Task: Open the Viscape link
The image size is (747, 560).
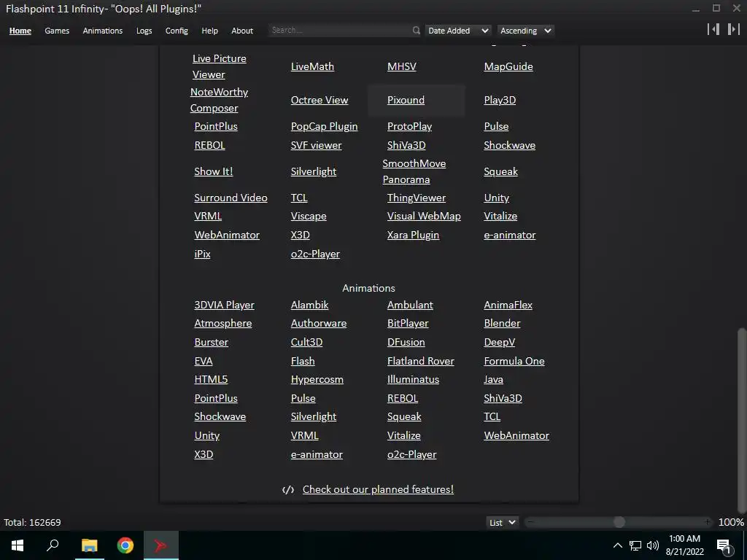Action: click(309, 216)
